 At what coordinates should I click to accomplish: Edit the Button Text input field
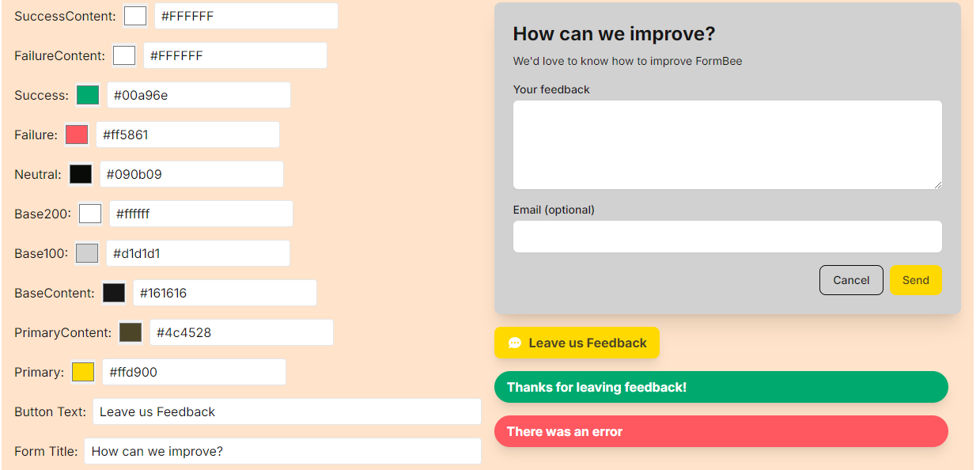coord(286,411)
